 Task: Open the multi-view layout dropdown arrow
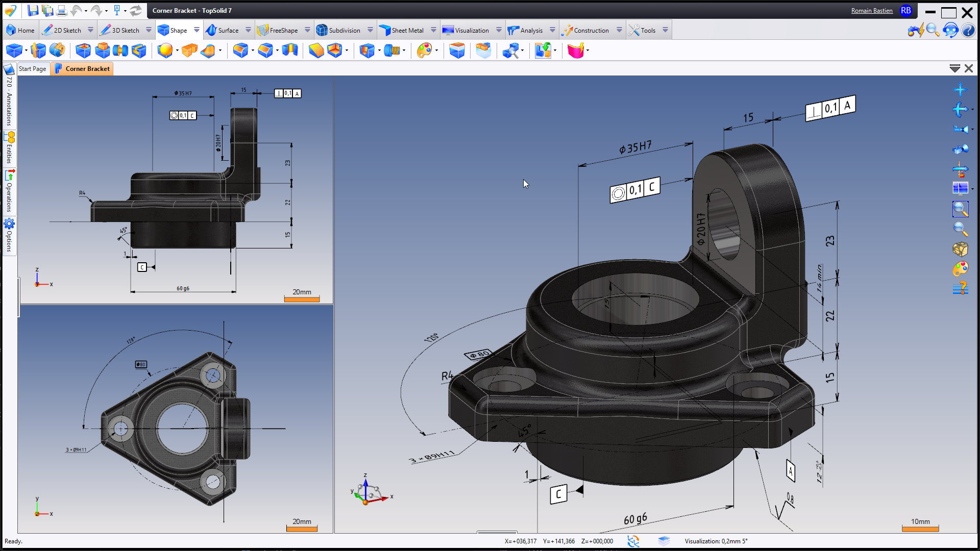(972, 189)
